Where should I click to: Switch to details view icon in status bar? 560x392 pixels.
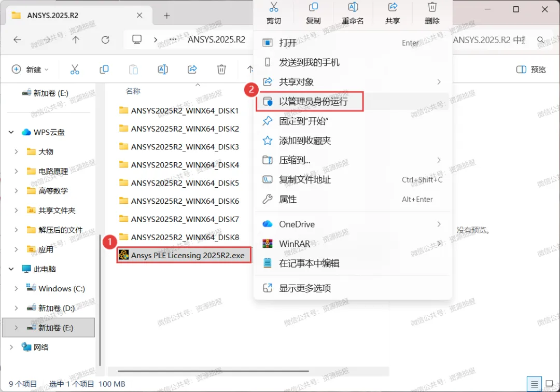[534, 384]
